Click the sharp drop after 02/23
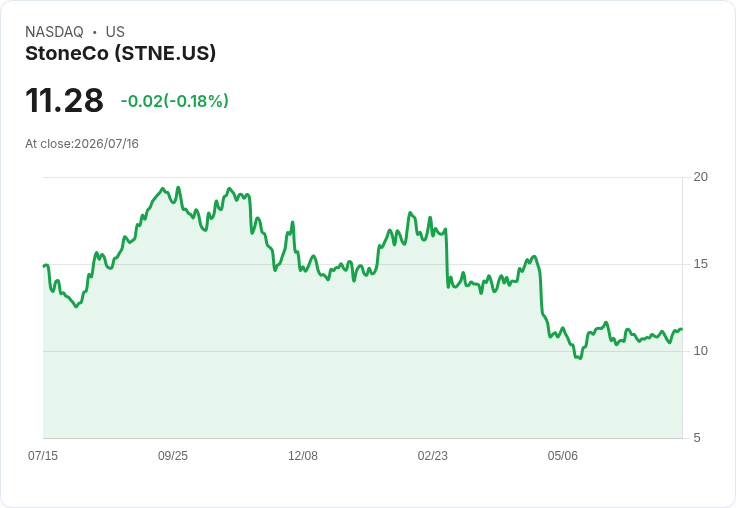This screenshot has width=736, height=508. point(446,258)
